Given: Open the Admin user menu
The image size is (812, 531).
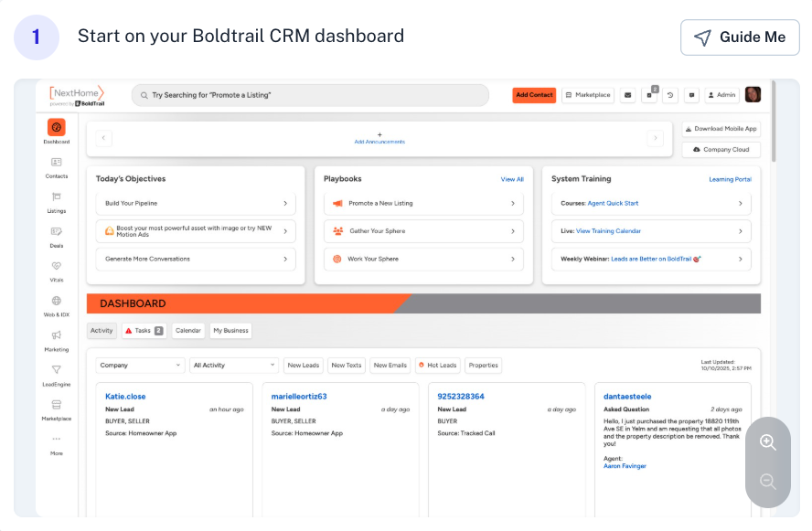Looking at the screenshot, I should coord(721,95).
